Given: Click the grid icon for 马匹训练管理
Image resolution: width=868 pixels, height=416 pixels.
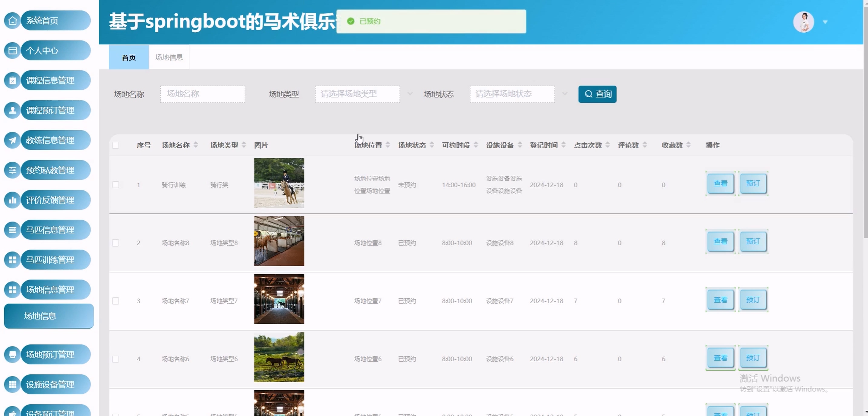Looking at the screenshot, I should [x=12, y=260].
